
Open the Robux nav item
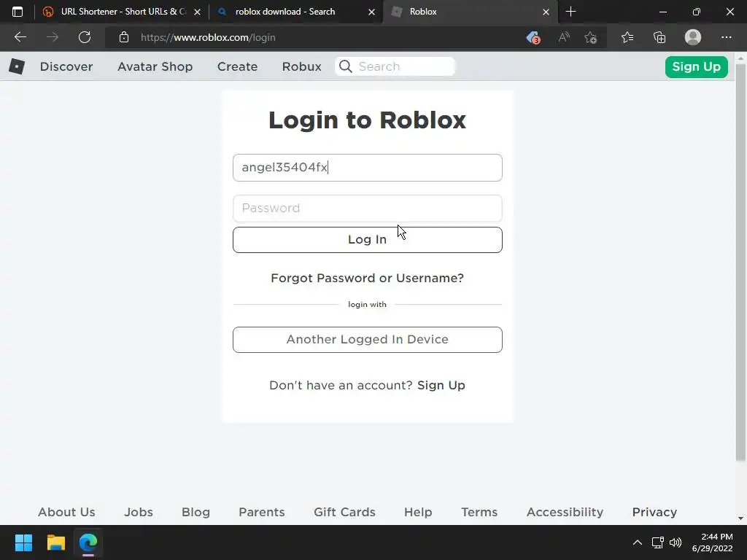pos(301,66)
